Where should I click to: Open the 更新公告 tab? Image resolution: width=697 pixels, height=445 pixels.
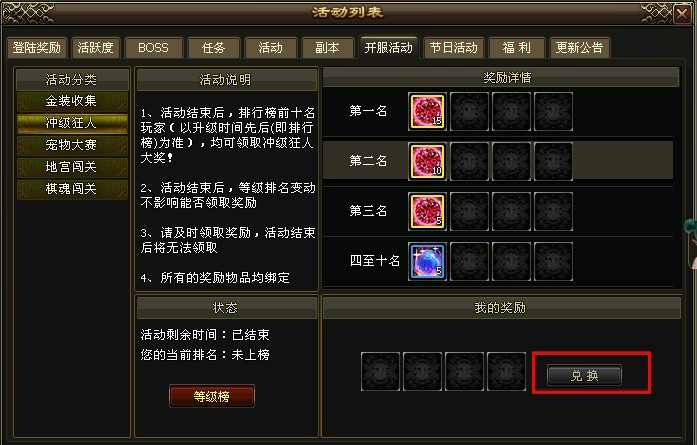point(579,48)
